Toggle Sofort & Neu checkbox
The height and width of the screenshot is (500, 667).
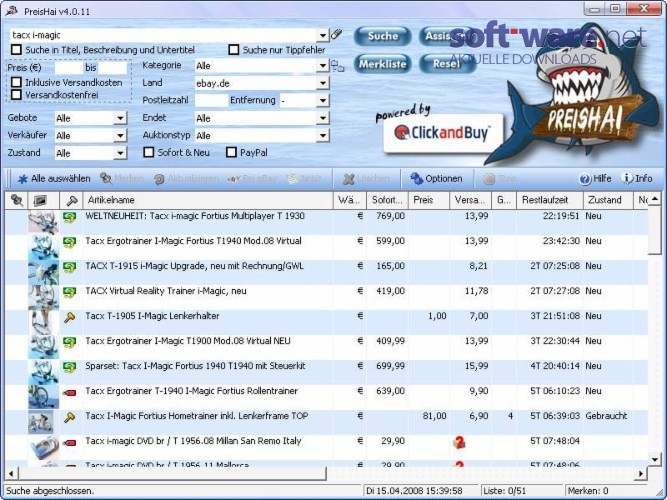coord(148,152)
